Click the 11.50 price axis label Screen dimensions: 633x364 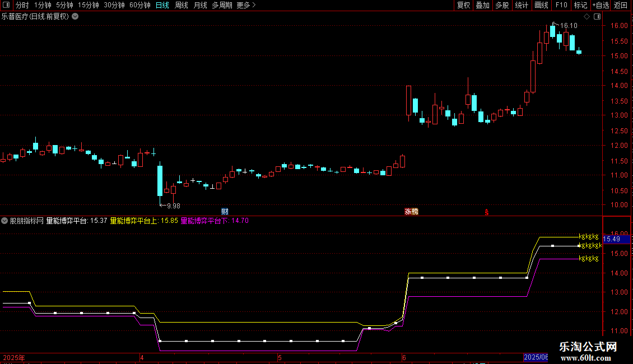pyautogui.click(x=619, y=161)
